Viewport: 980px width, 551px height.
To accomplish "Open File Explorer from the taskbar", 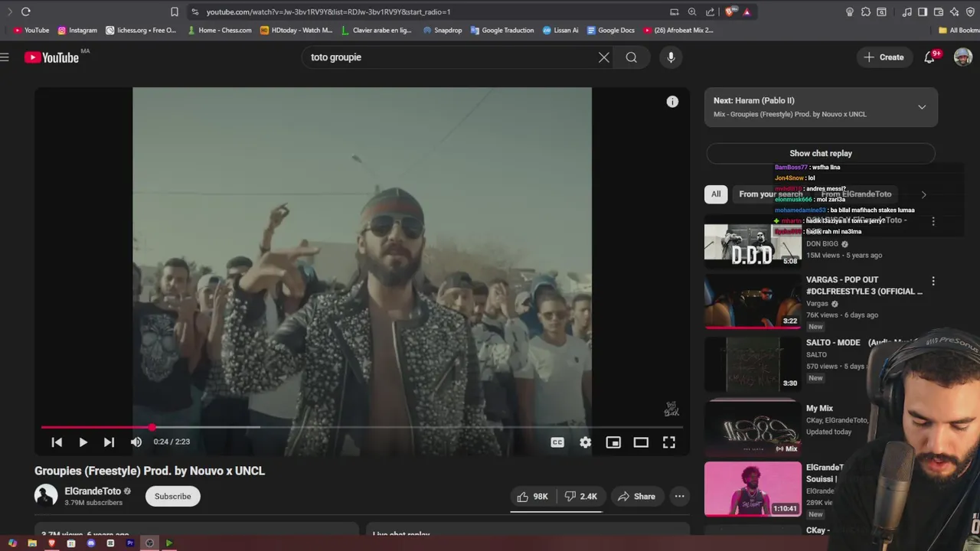I will pyautogui.click(x=32, y=543).
